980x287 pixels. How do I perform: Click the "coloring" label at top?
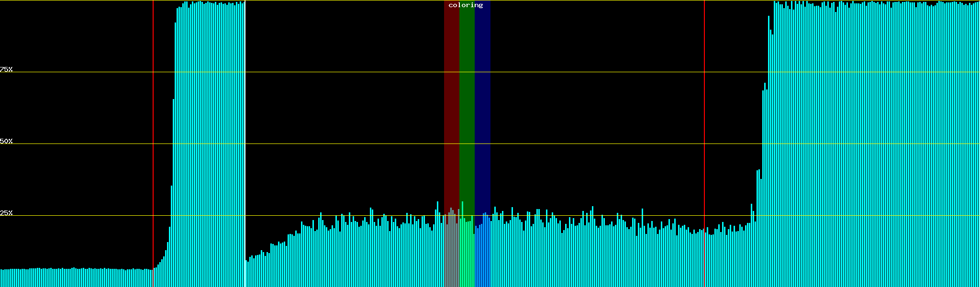pos(466,5)
